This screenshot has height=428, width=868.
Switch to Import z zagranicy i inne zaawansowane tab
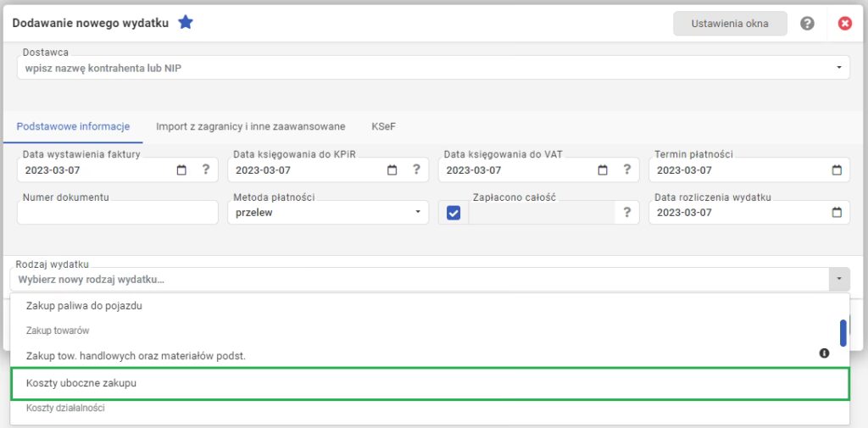[x=250, y=126]
